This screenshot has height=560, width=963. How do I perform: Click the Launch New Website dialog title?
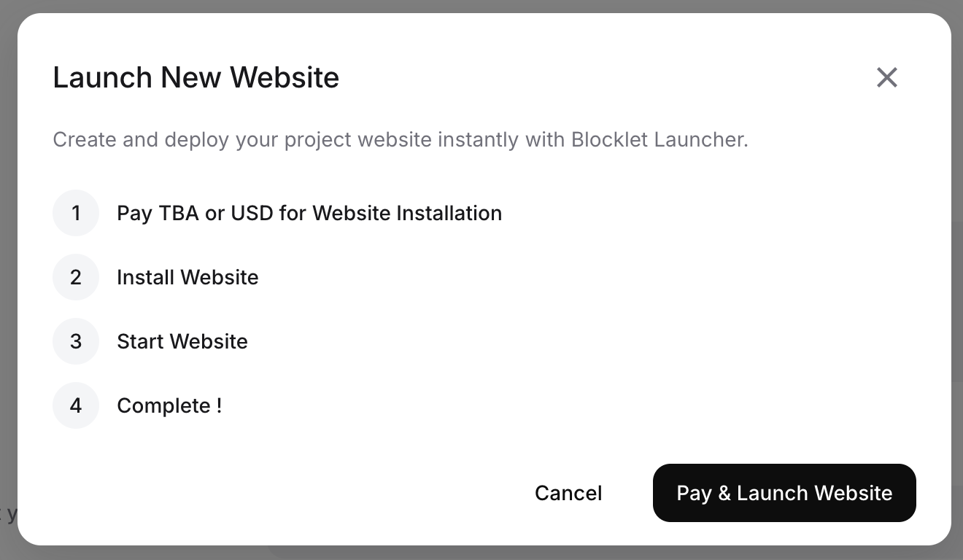point(196,77)
